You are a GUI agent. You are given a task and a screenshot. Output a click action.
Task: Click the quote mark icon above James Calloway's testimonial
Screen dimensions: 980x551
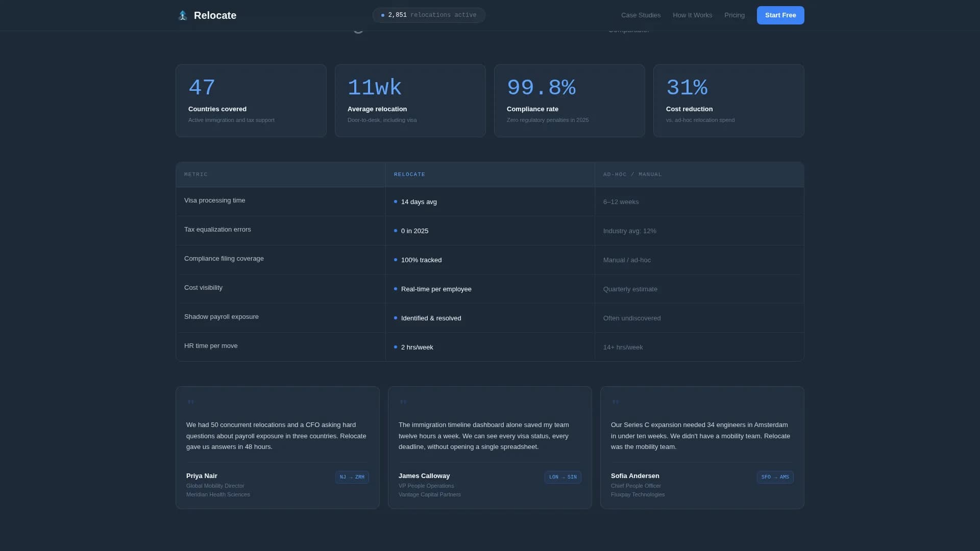(403, 403)
